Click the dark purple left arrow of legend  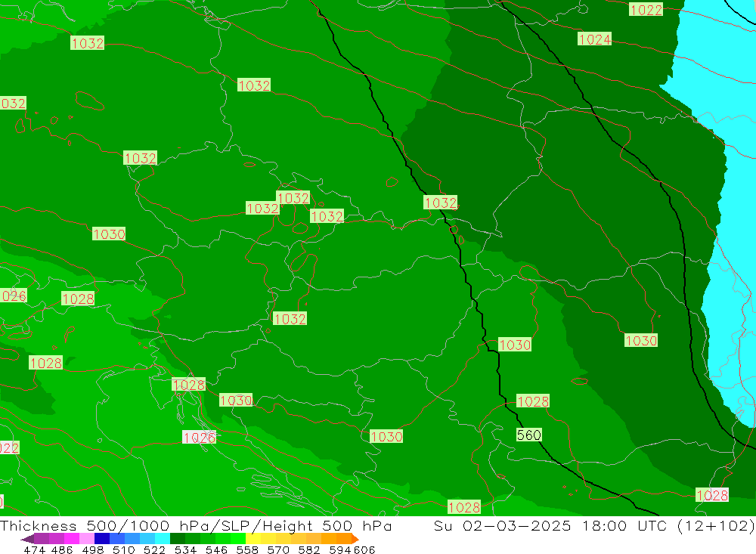point(27,539)
